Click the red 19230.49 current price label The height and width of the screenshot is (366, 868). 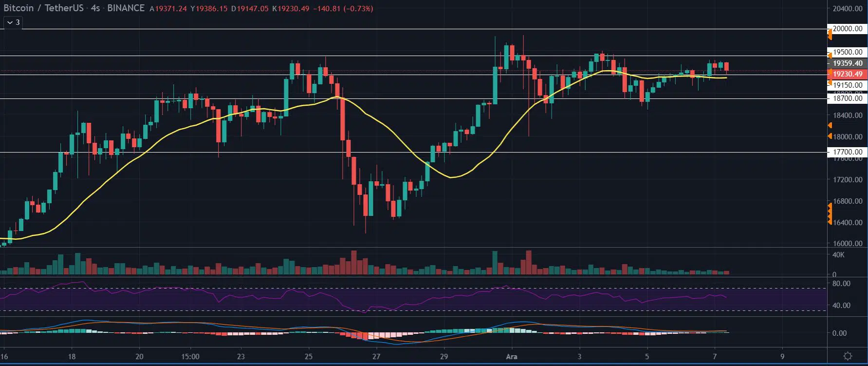pyautogui.click(x=847, y=74)
